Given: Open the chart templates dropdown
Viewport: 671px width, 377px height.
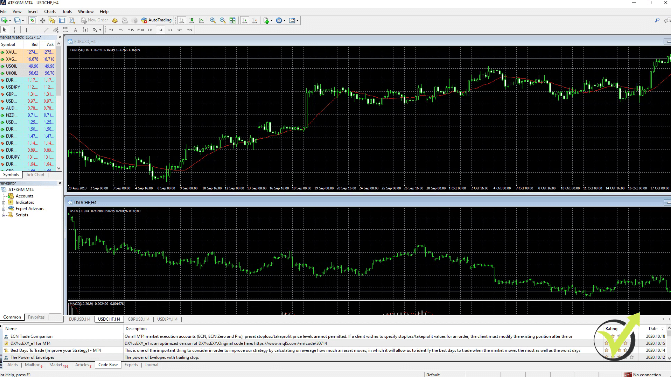Looking at the screenshot, I should [294, 20].
